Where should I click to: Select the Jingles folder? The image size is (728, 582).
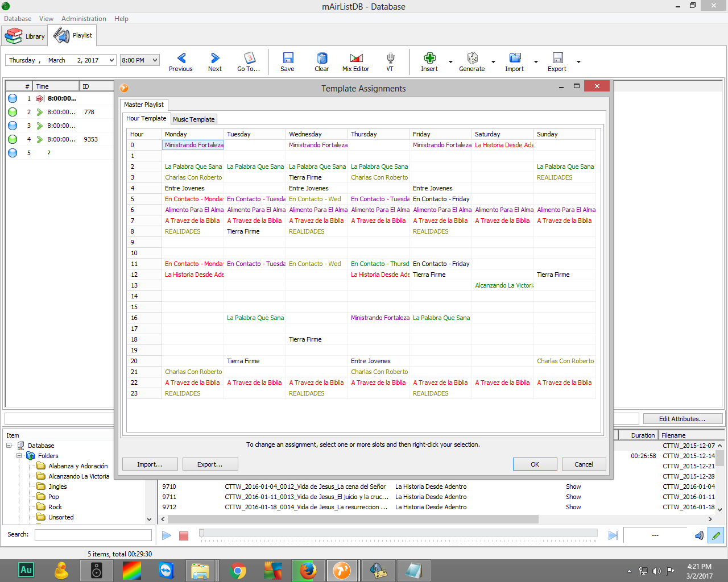point(57,487)
